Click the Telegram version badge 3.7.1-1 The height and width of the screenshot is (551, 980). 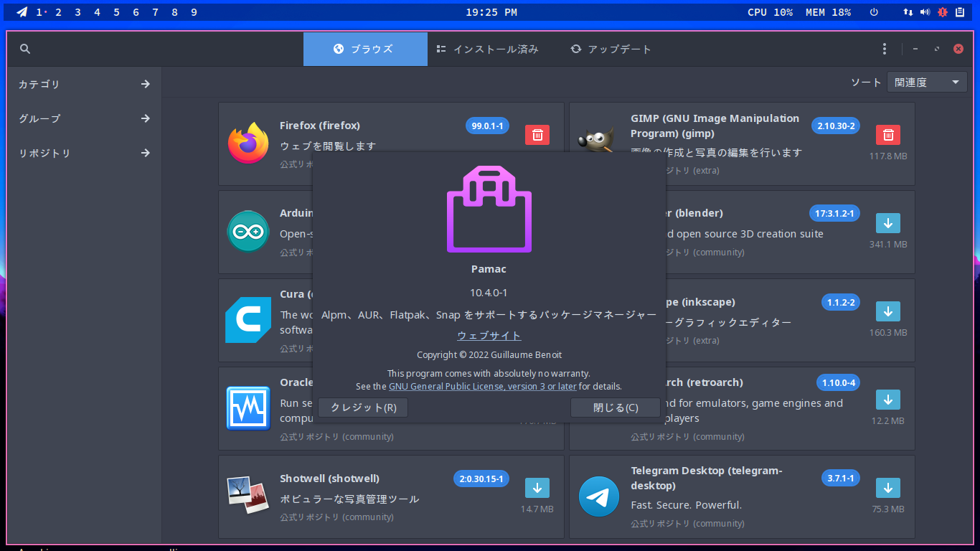pyautogui.click(x=841, y=478)
